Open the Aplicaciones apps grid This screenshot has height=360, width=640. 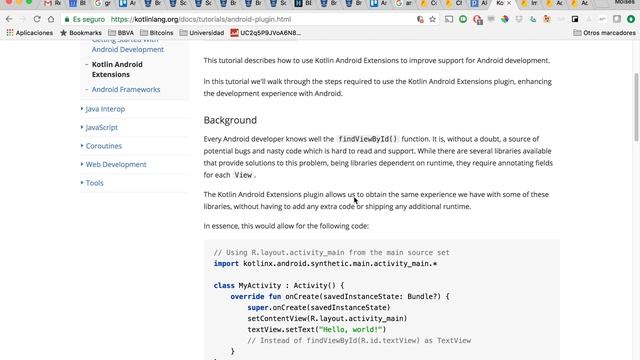coord(29,33)
